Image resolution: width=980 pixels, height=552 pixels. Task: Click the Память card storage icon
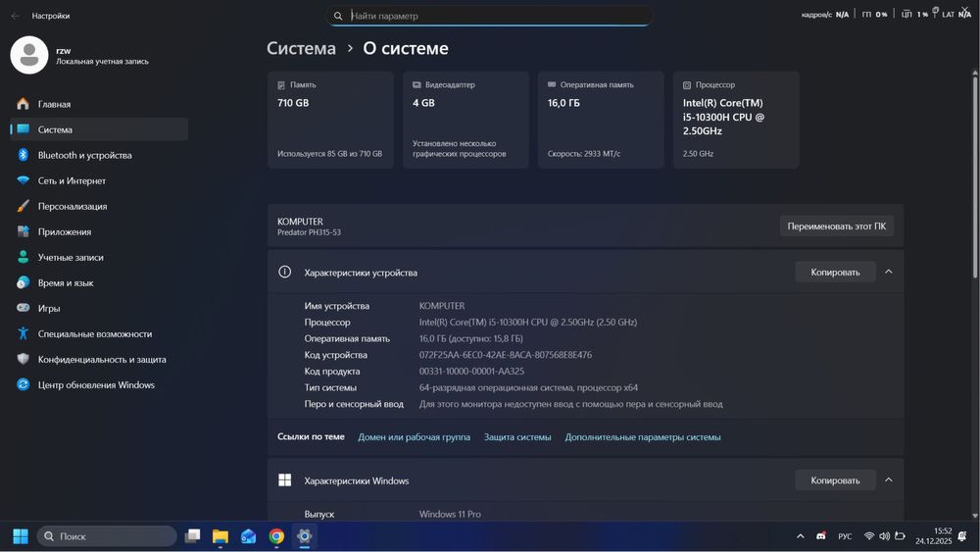[x=281, y=85]
